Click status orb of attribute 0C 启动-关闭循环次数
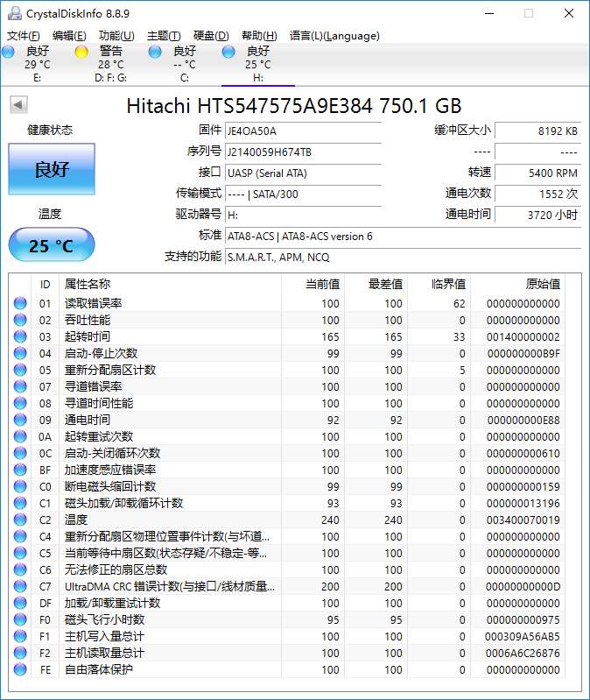590x700 pixels. click(x=20, y=453)
